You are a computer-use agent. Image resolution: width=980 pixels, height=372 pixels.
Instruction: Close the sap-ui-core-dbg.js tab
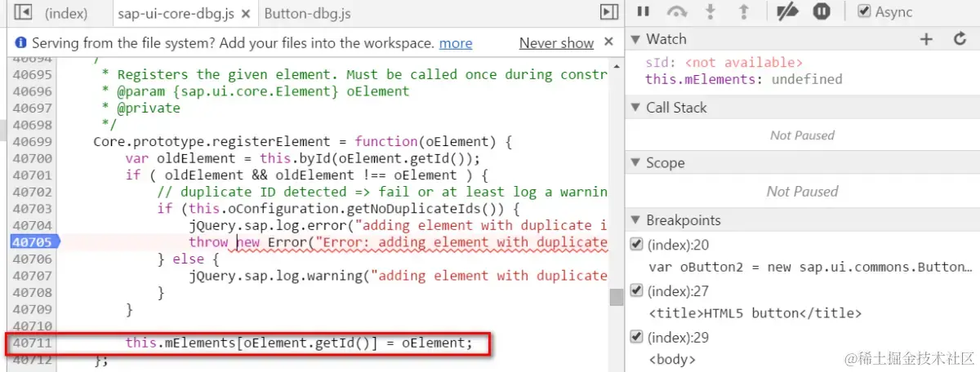tap(245, 14)
